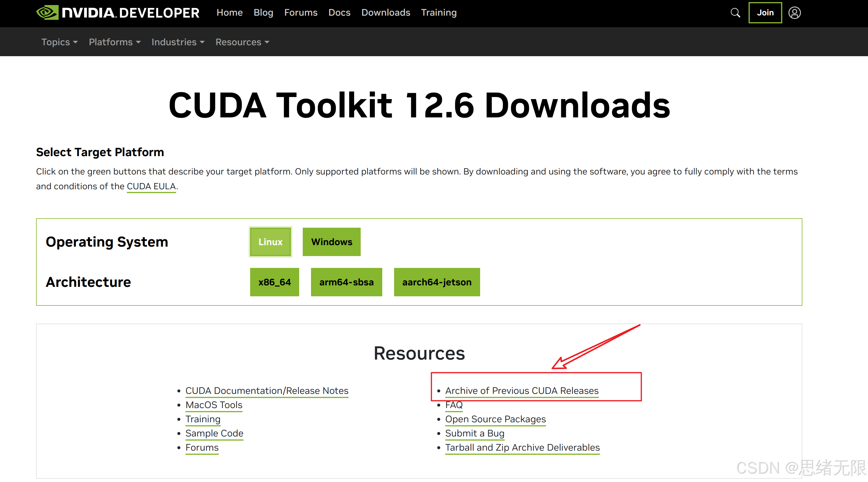Select Windows operating system button
This screenshot has height=482, width=868.
[x=332, y=242]
